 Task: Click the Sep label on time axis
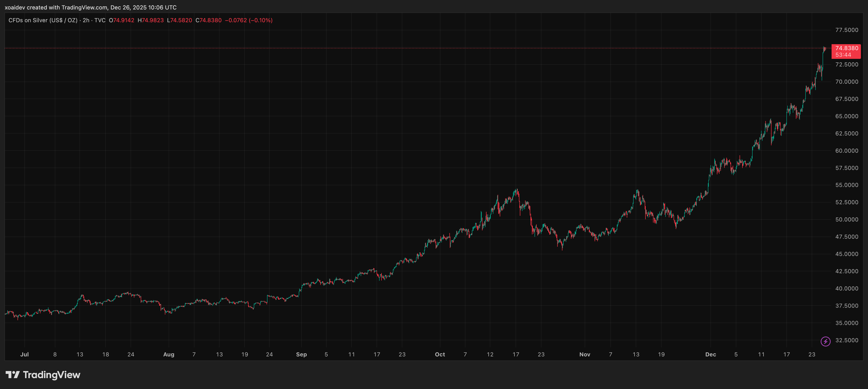(x=301, y=354)
